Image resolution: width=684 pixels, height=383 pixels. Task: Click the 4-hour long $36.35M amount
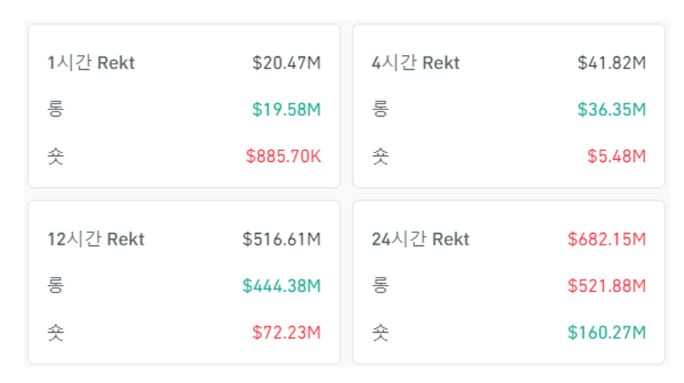612,109
